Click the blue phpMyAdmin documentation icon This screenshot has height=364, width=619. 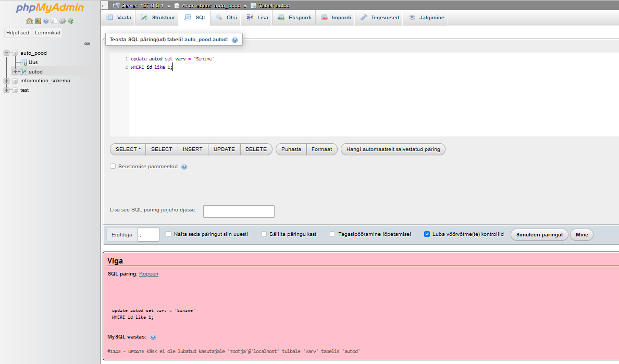click(x=46, y=21)
